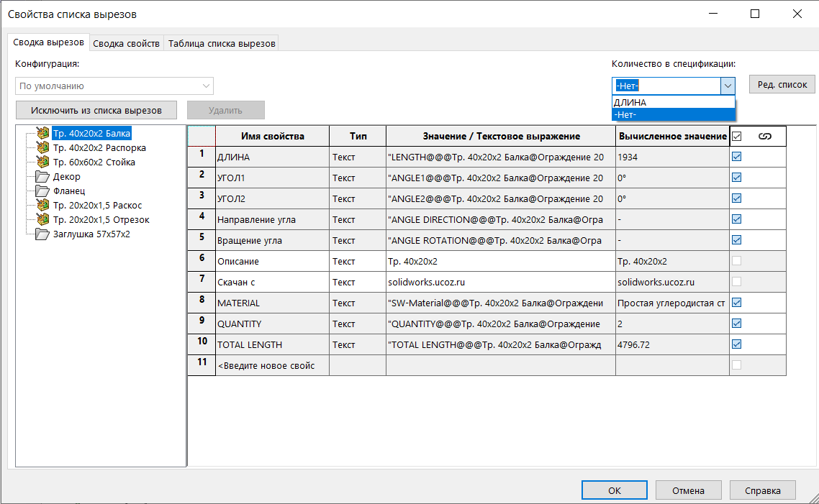Image resolution: width=819 pixels, height=504 pixels.
Task: Toggle the MATERIAL row checkbox
Action: pos(737,303)
